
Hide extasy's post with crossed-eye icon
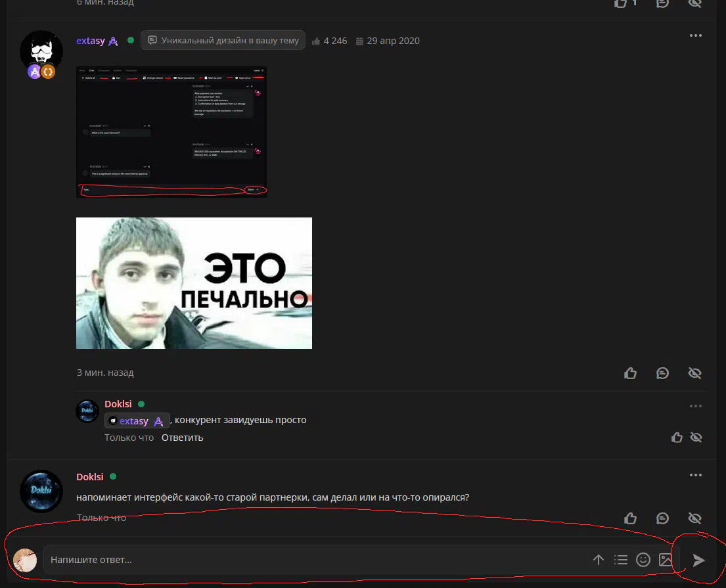694,373
